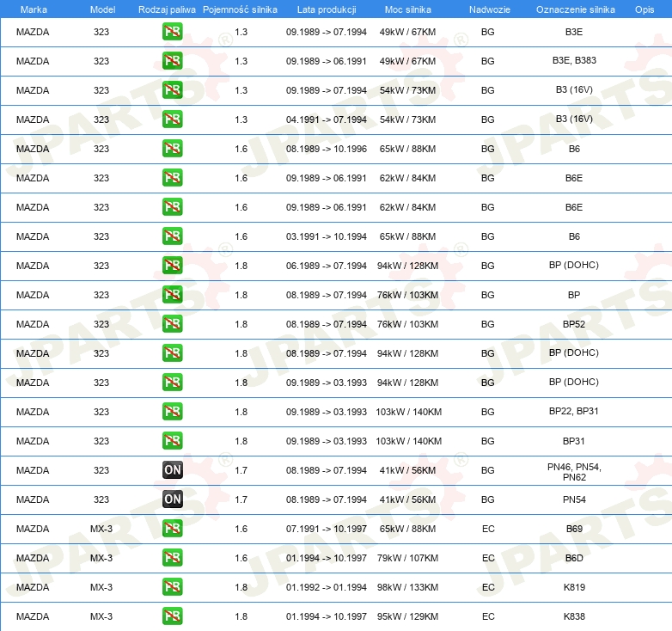
Task: Click the petrol fuel icon in the BP31 engine row
Action: coord(172,441)
